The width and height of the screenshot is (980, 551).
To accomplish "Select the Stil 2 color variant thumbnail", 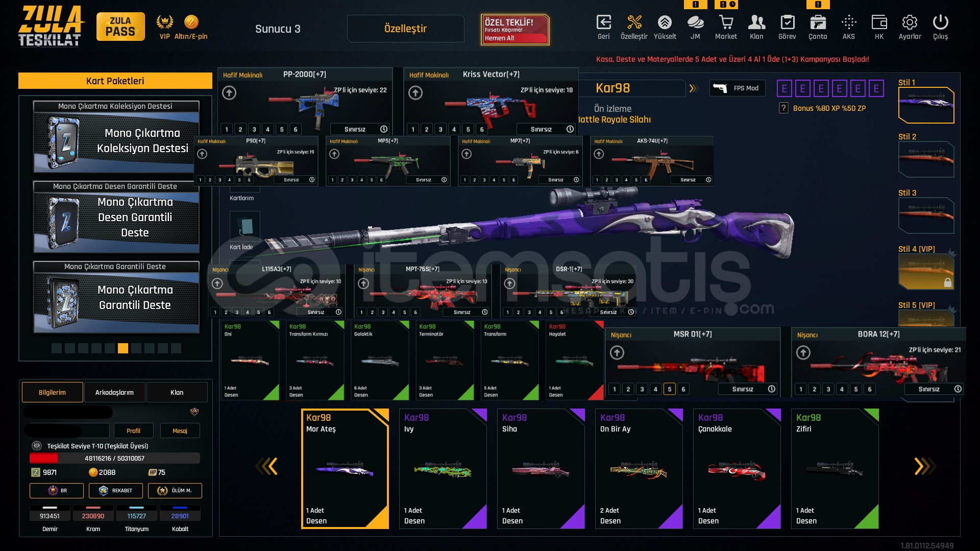I will tap(926, 159).
